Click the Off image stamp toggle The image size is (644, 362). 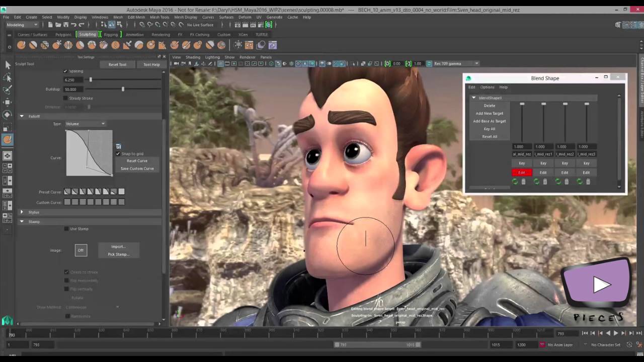tap(80, 250)
